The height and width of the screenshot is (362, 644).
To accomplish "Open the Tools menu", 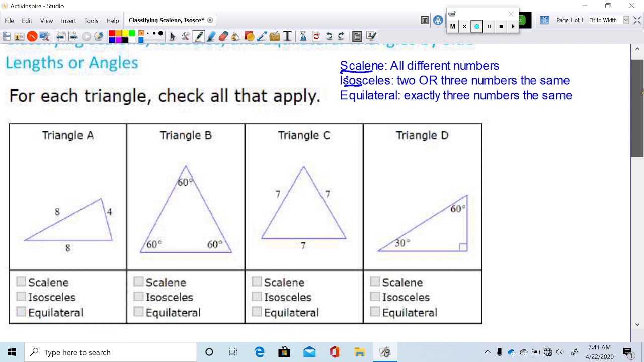I will click(x=91, y=21).
